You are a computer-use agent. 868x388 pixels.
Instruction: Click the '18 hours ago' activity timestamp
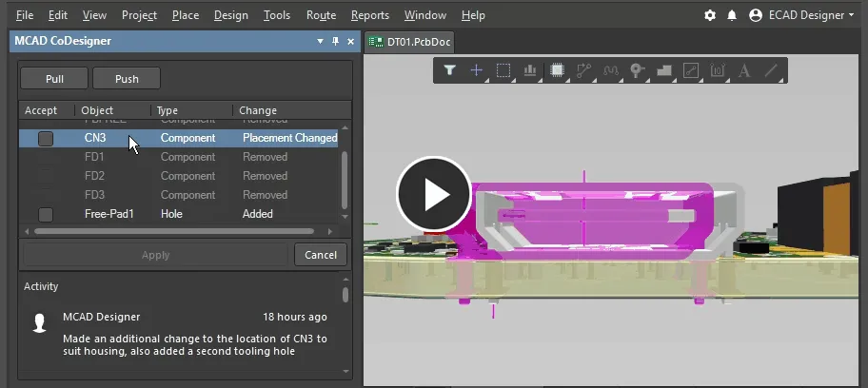pyautogui.click(x=294, y=318)
